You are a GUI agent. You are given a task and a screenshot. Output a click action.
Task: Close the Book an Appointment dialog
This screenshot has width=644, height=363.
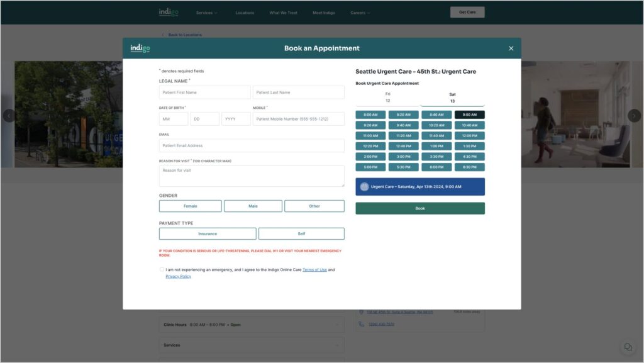(x=511, y=48)
